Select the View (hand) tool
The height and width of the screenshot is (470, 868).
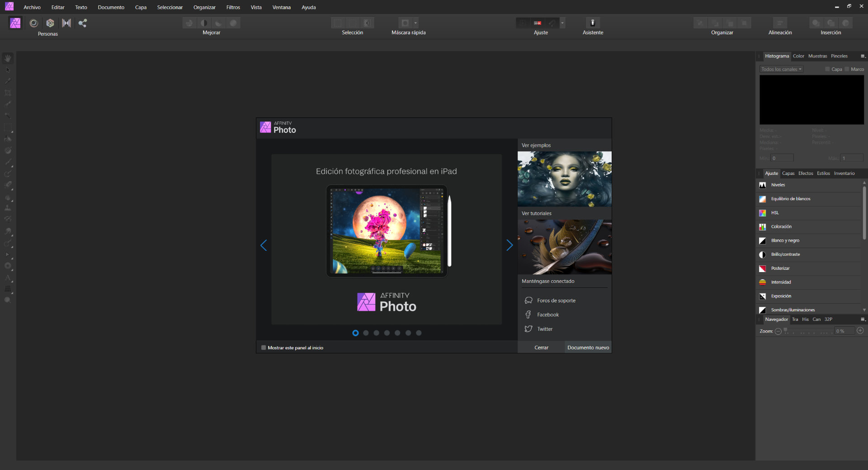[8, 58]
